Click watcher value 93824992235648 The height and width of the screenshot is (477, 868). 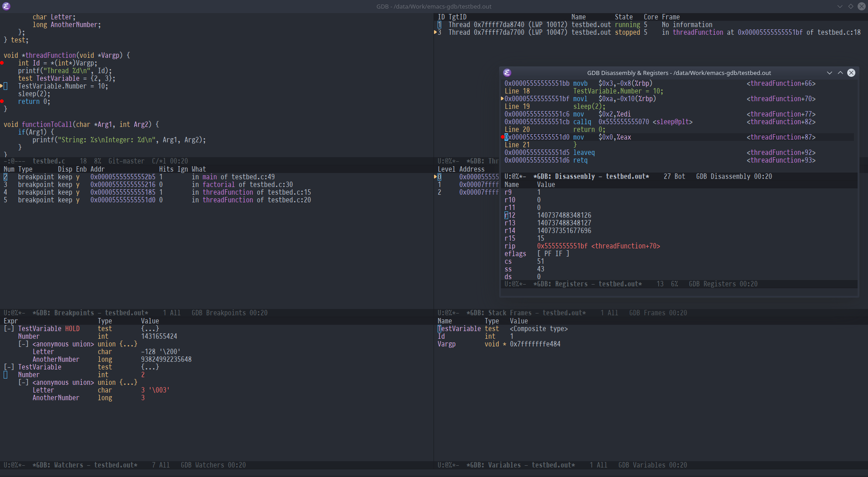click(166, 360)
